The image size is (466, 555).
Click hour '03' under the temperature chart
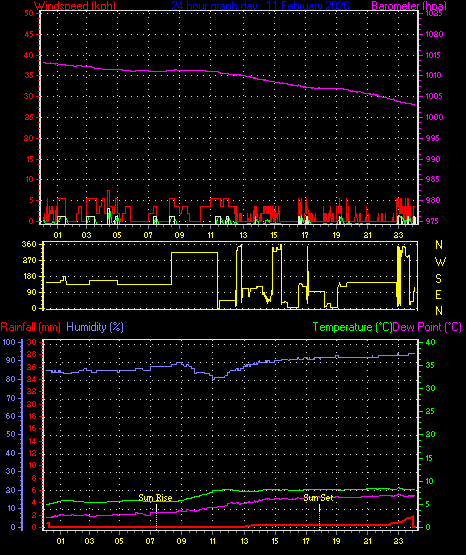tap(90, 541)
